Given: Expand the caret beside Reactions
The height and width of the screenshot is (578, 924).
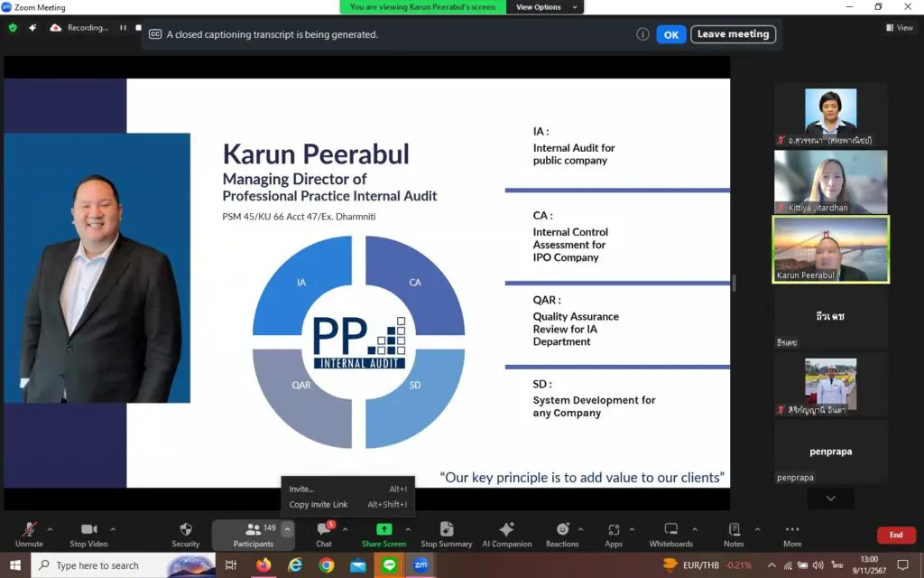Looking at the screenshot, I should tap(580, 529).
